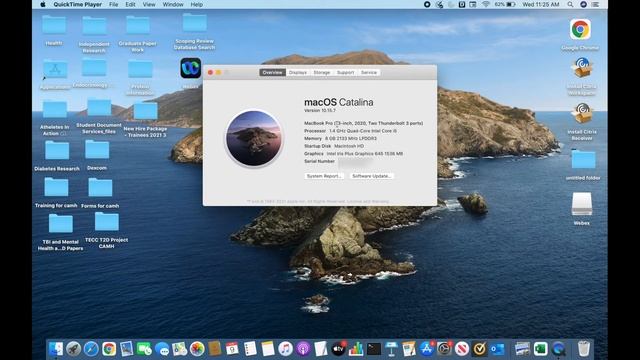Screen dimensions: 640x360
Task: Open System Preferences in the dock
Action: [444, 349]
